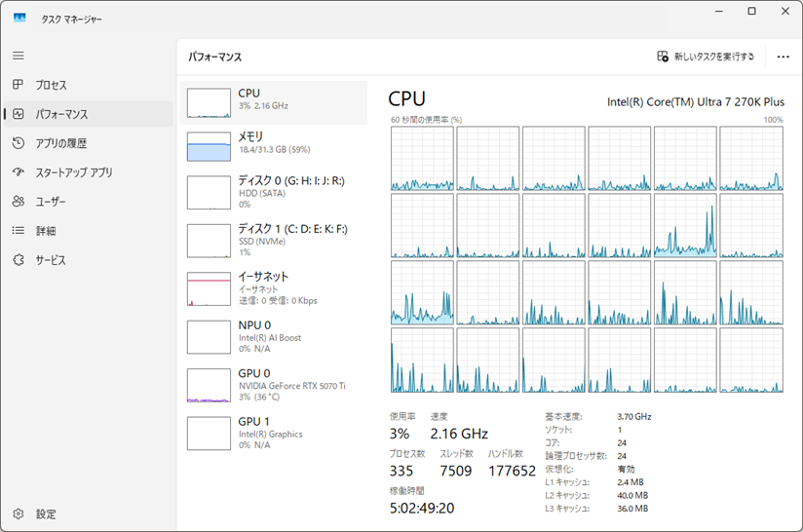
Task: Minimize the Task Manager window
Action: coord(719,11)
